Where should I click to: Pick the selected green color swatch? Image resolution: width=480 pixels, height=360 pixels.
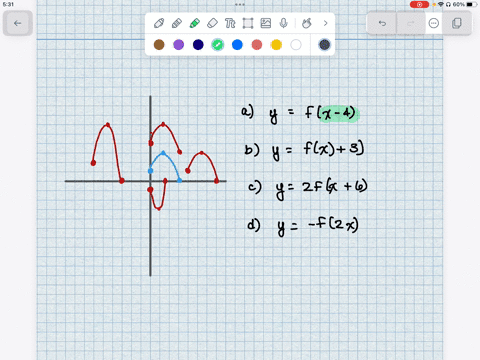pos(218,45)
